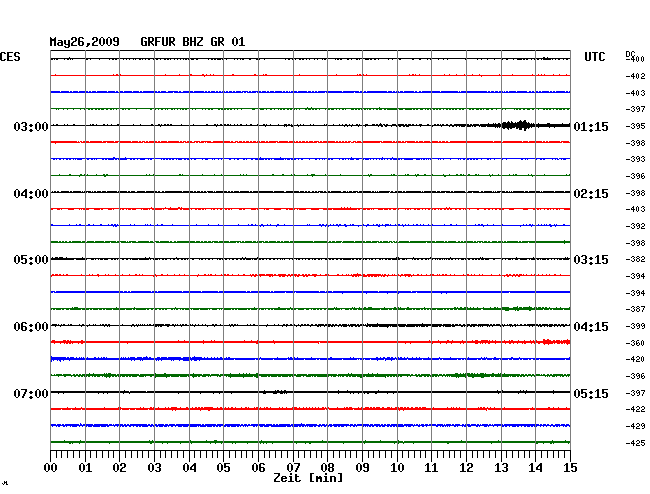The width and height of the screenshot is (650, 494).
Task: Select minute 09 on the time axis
Action: (362, 468)
